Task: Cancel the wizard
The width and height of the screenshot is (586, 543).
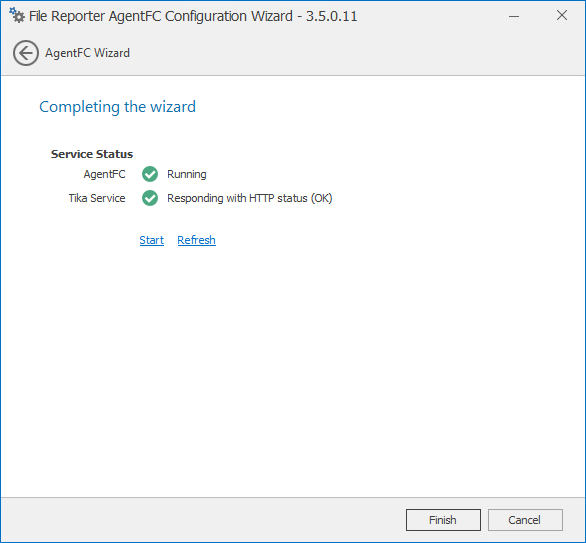Action: tap(525, 520)
